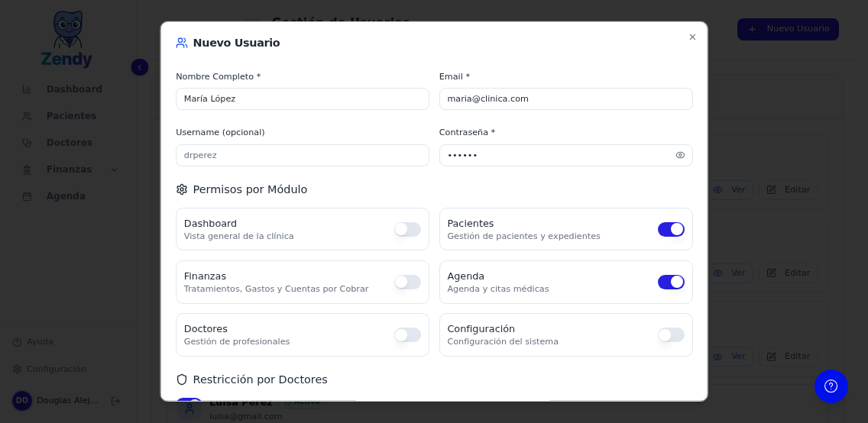Screen dimensions: 868x423
Task: Click the blue help circle icon
Action: tap(831, 386)
